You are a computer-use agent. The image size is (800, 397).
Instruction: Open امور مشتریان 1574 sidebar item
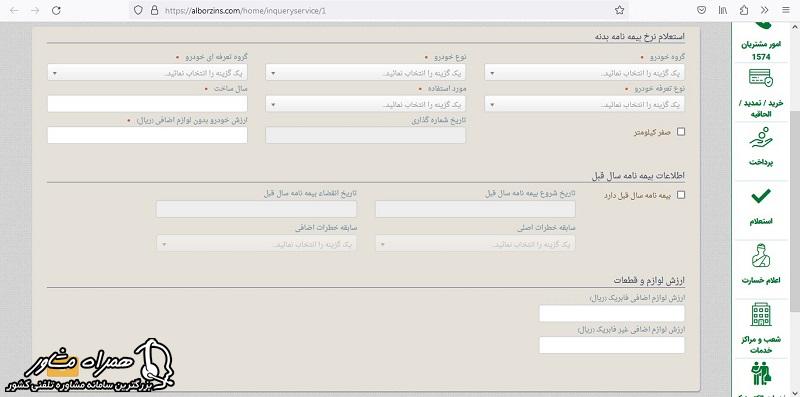click(x=761, y=51)
